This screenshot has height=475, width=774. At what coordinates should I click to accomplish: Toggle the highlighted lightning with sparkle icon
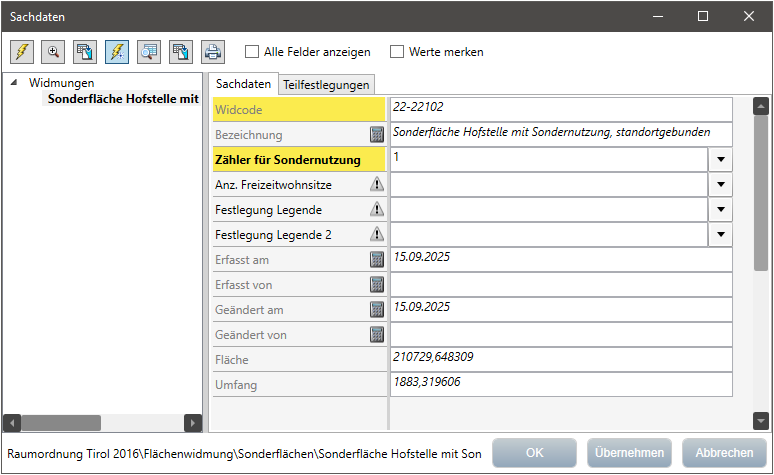[117, 52]
